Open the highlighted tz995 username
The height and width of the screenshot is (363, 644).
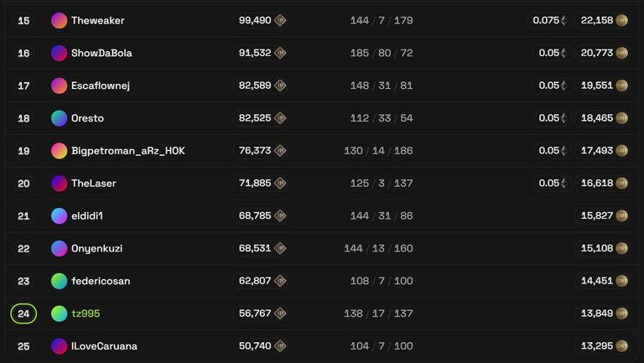point(86,314)
